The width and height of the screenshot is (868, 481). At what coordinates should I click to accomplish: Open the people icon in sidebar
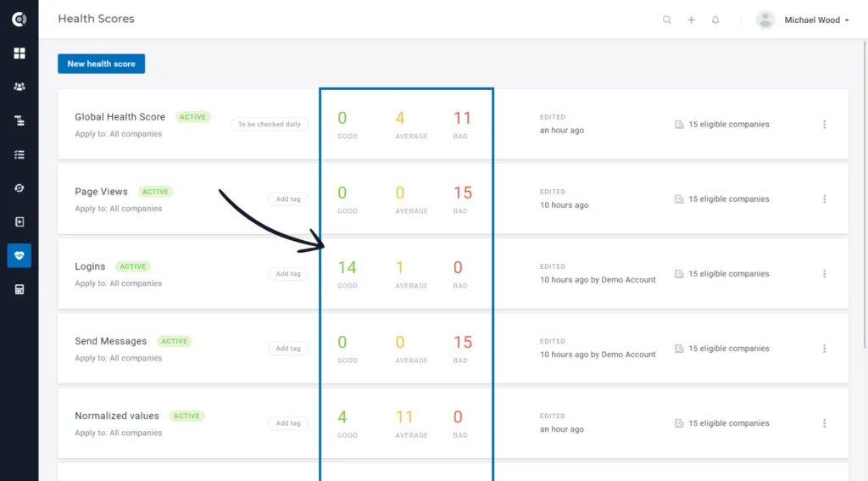pyautogui.click(x=19, y=87)
